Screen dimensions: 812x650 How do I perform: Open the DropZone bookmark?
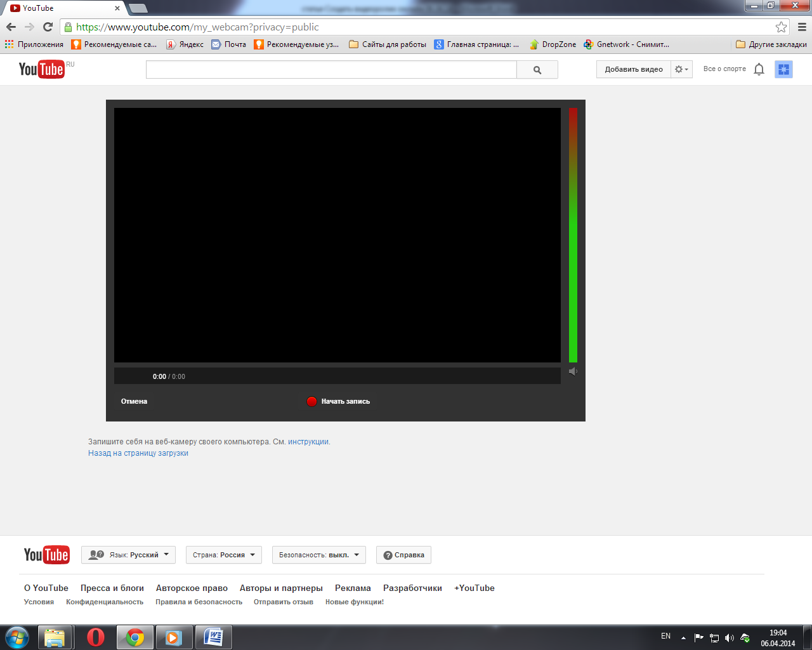pos(553,44)
